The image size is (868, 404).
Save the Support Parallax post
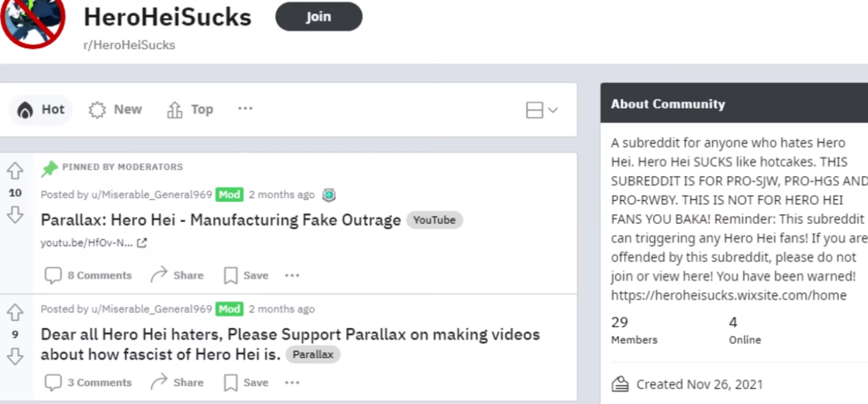click(246, 382)
